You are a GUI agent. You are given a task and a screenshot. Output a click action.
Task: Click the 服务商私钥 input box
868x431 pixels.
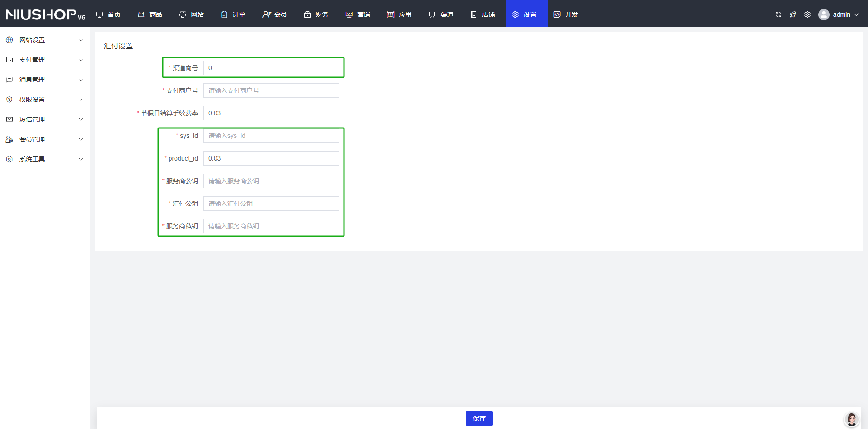[x=271, y=226]
